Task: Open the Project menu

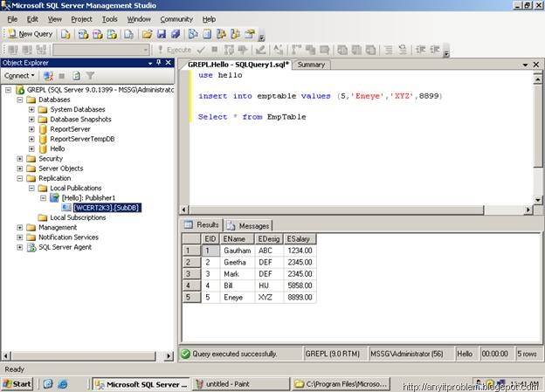Action: (82, 19)
